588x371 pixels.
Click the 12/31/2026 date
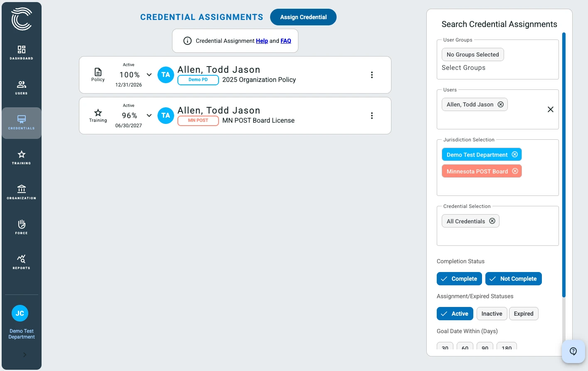pyautogui.click(x=128, y=85)
